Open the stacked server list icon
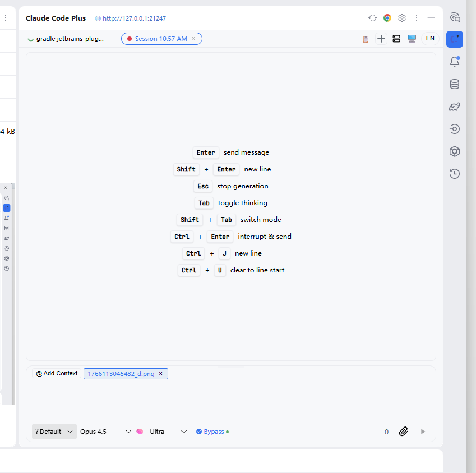 396,39
